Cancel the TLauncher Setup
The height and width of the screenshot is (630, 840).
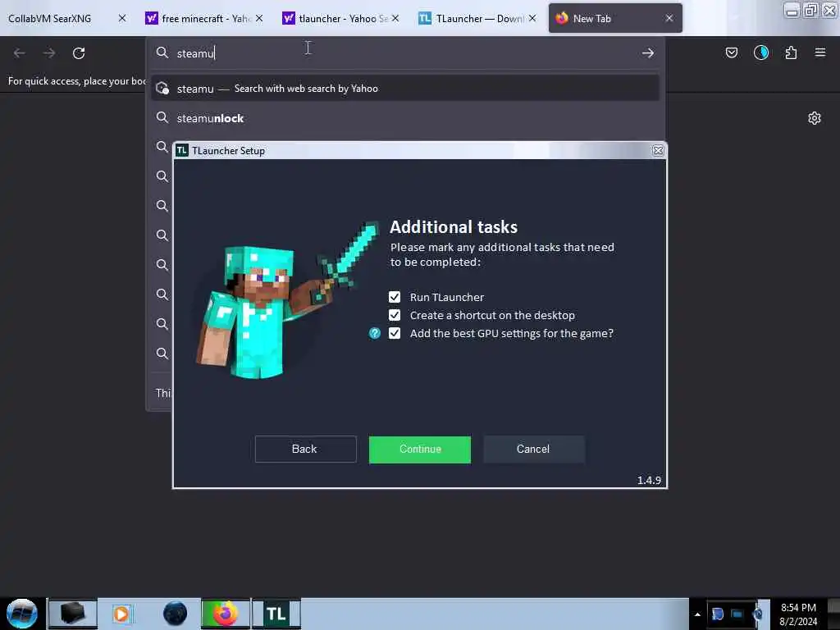(x=533, y=449)
